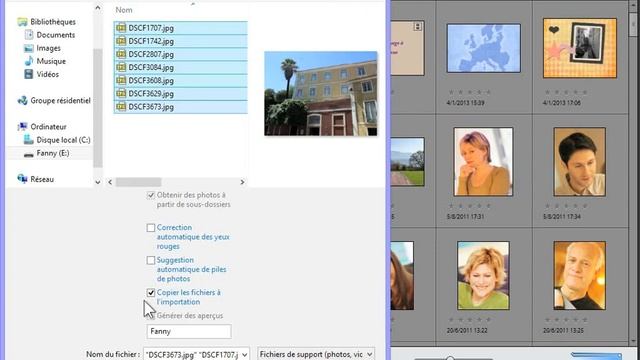Click the Ordinateur computer icon
This screenshot has width=640, height=360.
22,127
